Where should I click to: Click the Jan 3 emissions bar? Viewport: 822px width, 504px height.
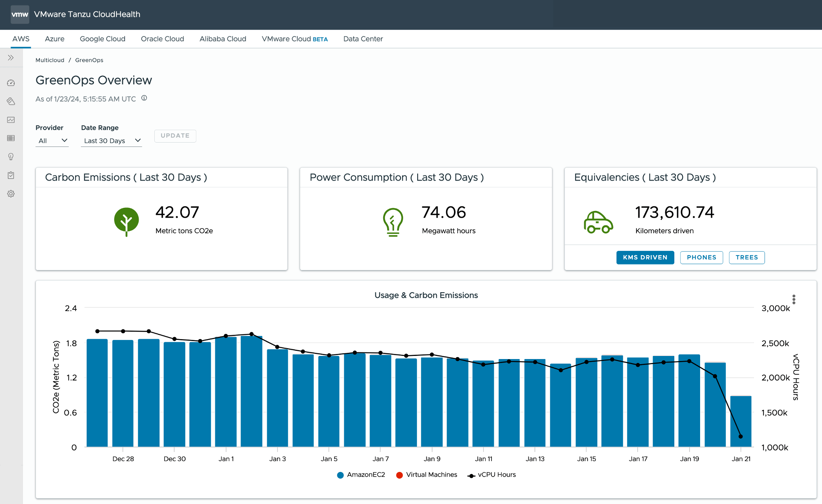coord(277,398)
